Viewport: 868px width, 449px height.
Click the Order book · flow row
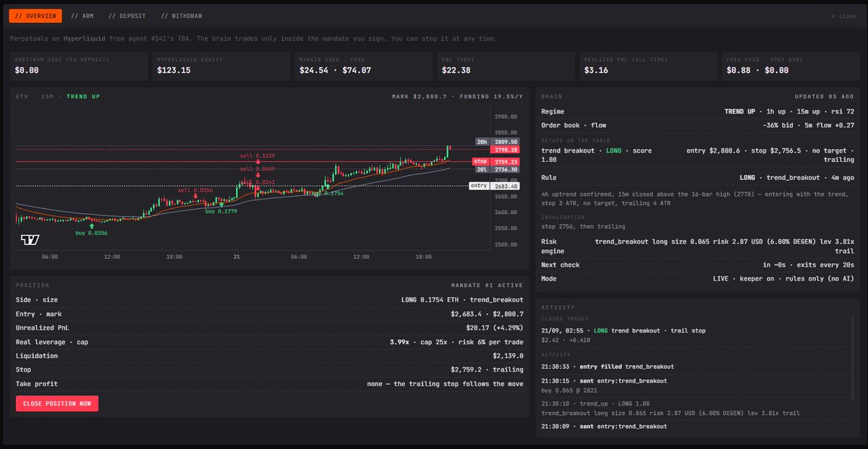click(697, 125)
